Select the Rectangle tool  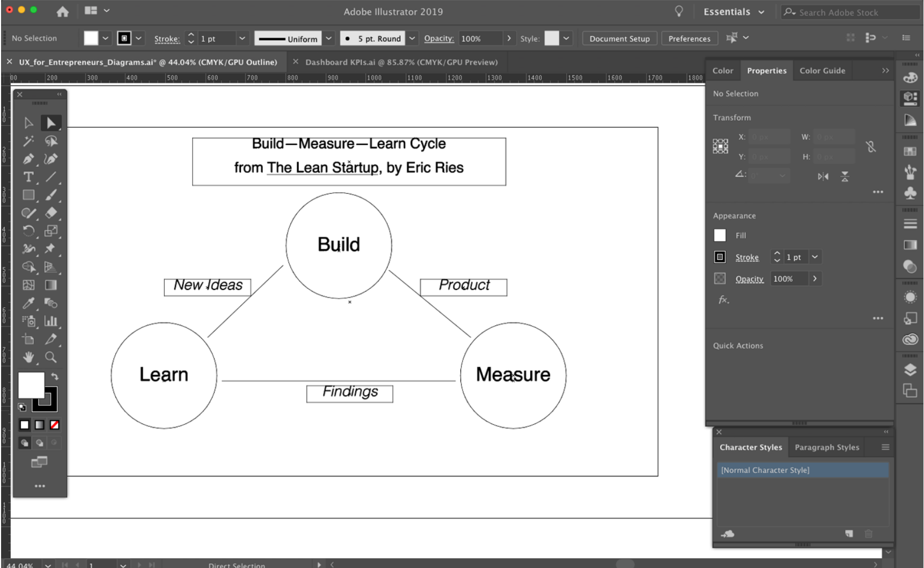click(x=28, y=195)
